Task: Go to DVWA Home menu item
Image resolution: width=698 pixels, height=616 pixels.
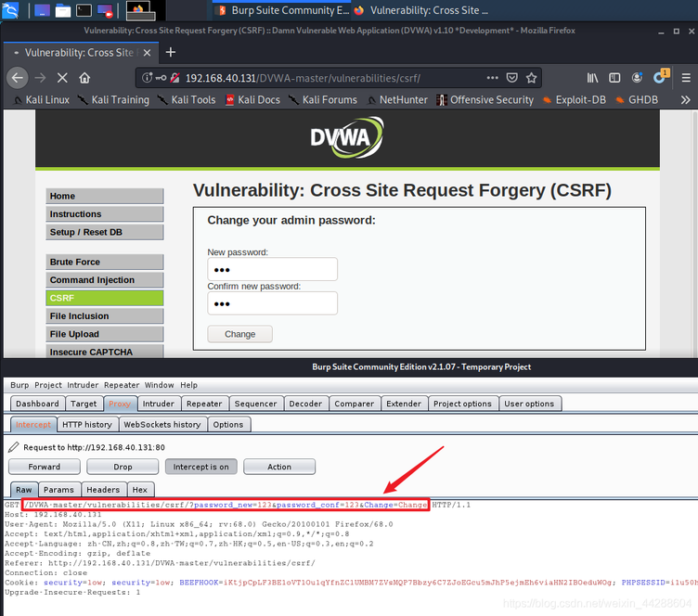Action: pos(105,196)
